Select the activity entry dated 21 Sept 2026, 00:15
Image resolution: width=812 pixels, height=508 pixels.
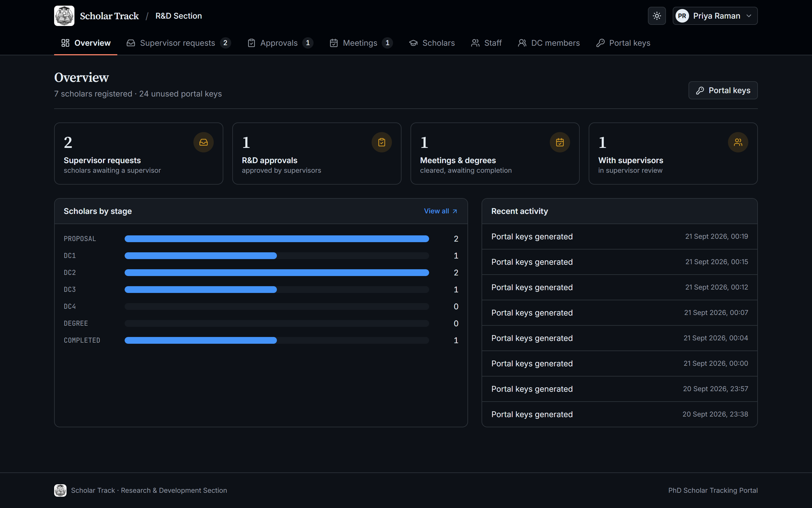click(x=619, y=262)
